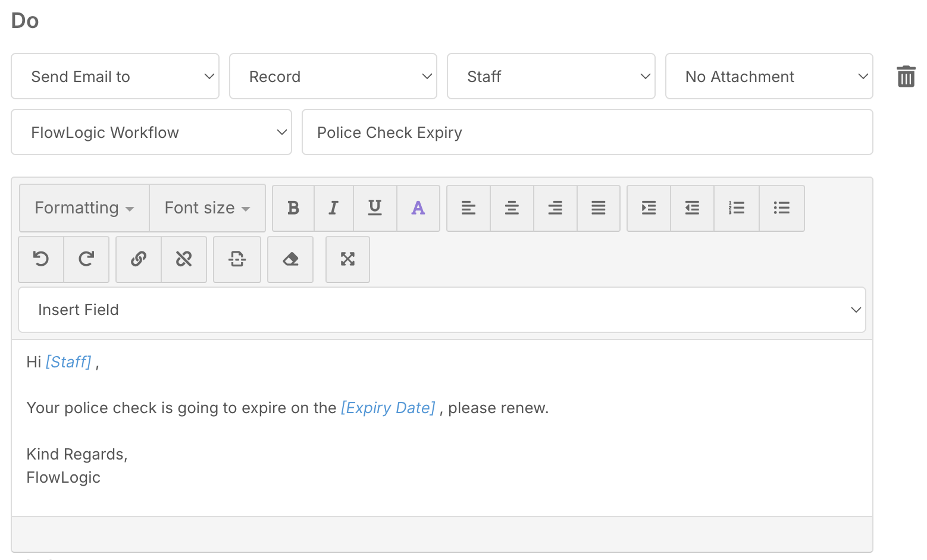
Task: Open the Send Email to dropdown
Action: (115, 77)
